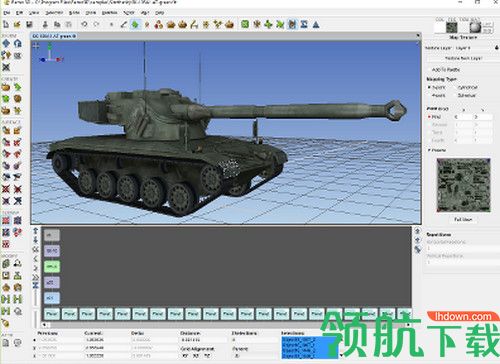Select the first highlighted Selections list entry
The width and height of the screenshot is (500, 364).
tap(309, 339)
